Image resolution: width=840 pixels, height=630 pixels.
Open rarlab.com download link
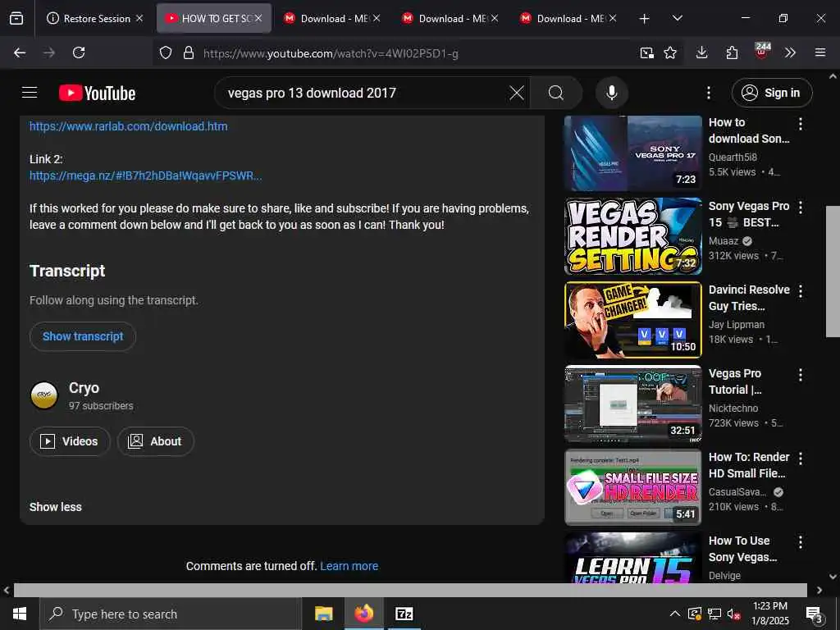(x=129, y=126)
